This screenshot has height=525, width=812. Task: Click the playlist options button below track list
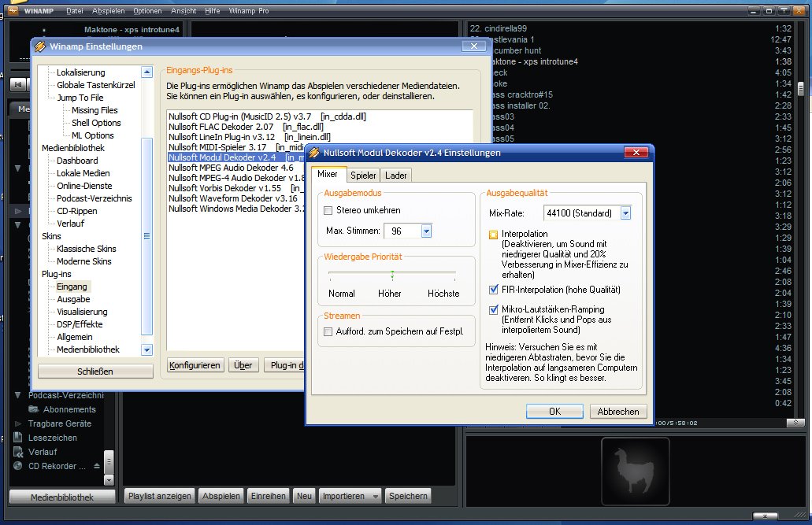tap(795, 423)
